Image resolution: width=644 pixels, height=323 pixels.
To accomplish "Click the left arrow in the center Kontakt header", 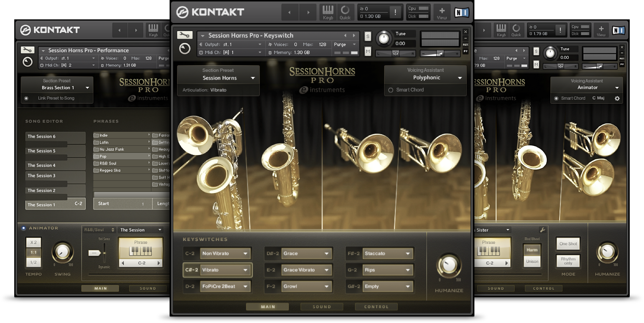I will click(x=289, y=12).
